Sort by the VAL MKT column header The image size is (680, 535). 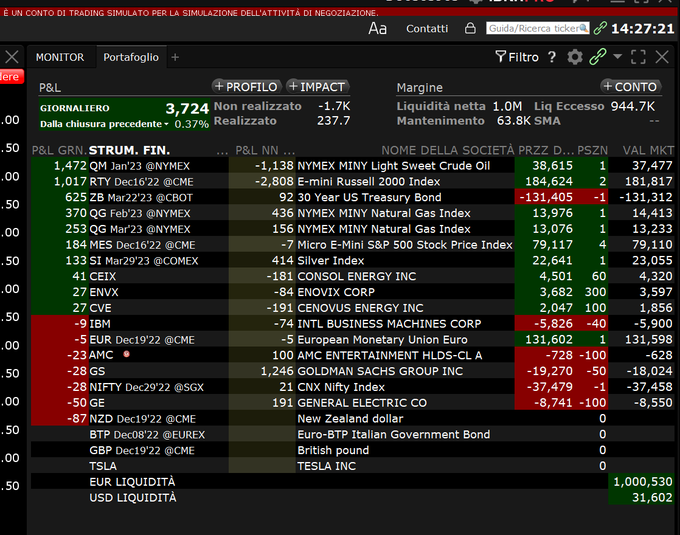pyautogui.click(x=648, y=150)
